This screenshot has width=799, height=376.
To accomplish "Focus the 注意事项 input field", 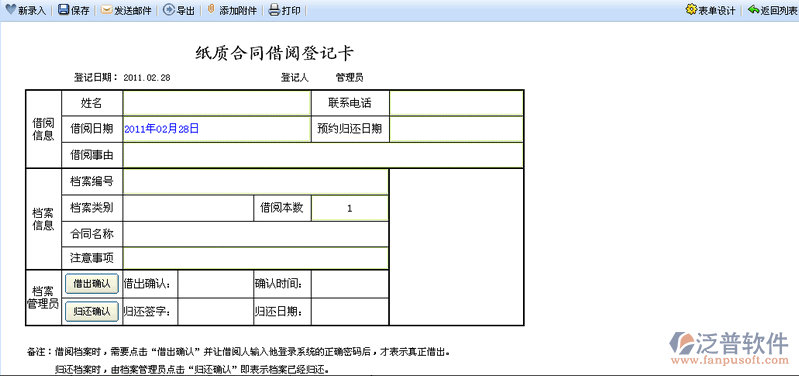I will point(255,258).
